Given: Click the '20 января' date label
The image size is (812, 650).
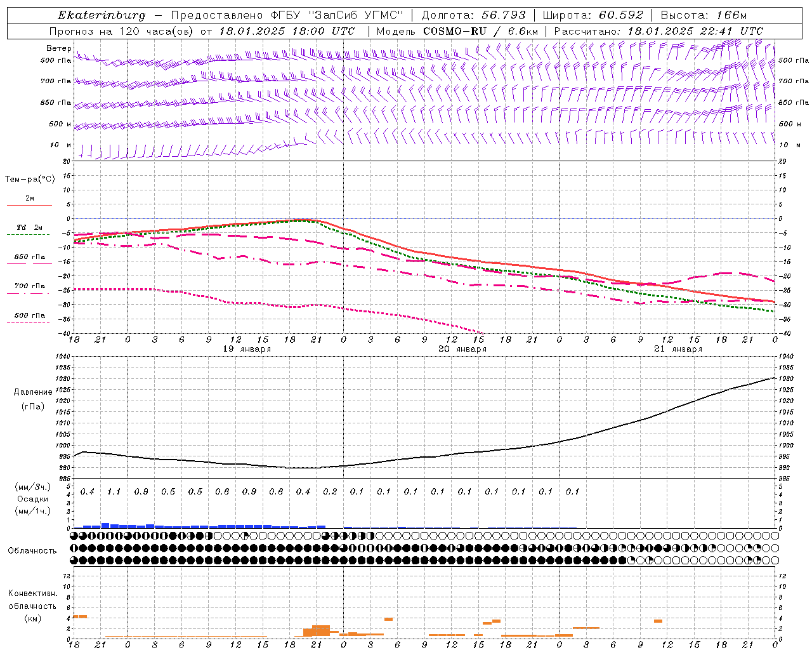Looking at the screenshot, I should 462,349.
